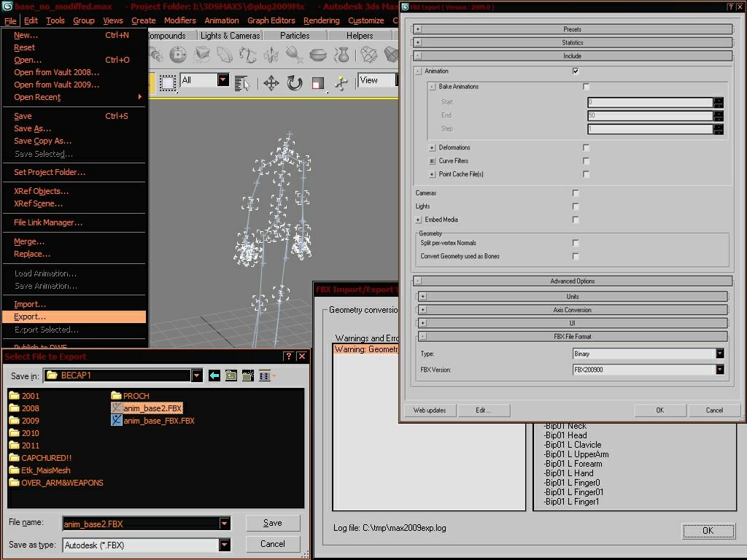
Task: Click Web updates button
Action: pos(430,410)
